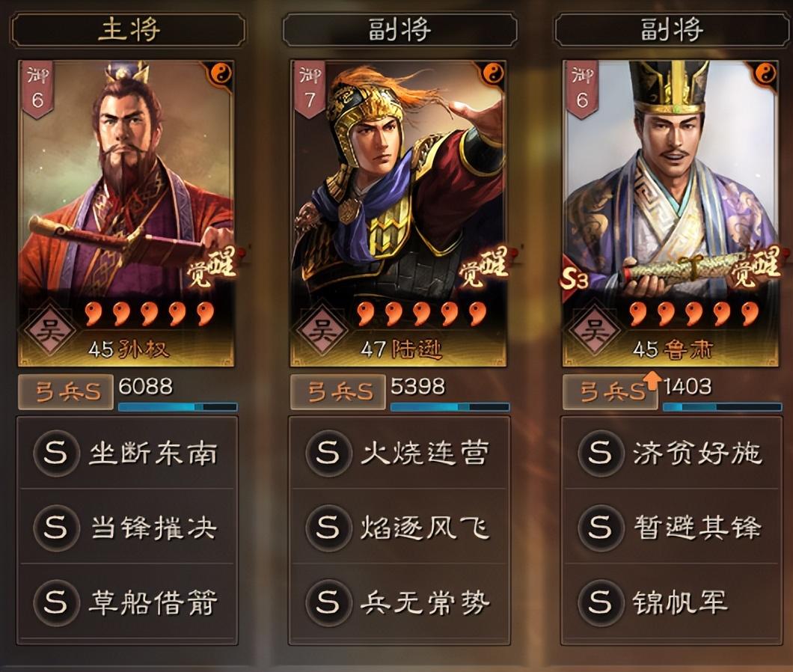Click the S3 badge on 鲁肃
Viewport: 793px width, 672px height.
[575, 278]
